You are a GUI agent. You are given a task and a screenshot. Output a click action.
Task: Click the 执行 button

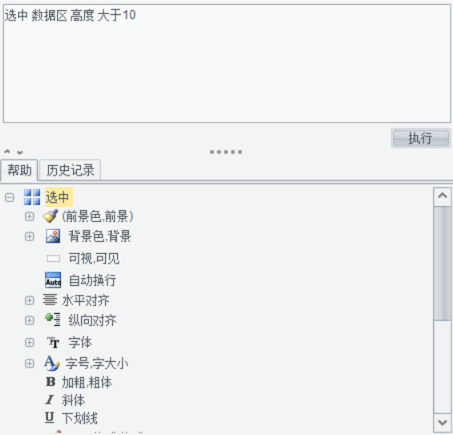pos(421,138)
